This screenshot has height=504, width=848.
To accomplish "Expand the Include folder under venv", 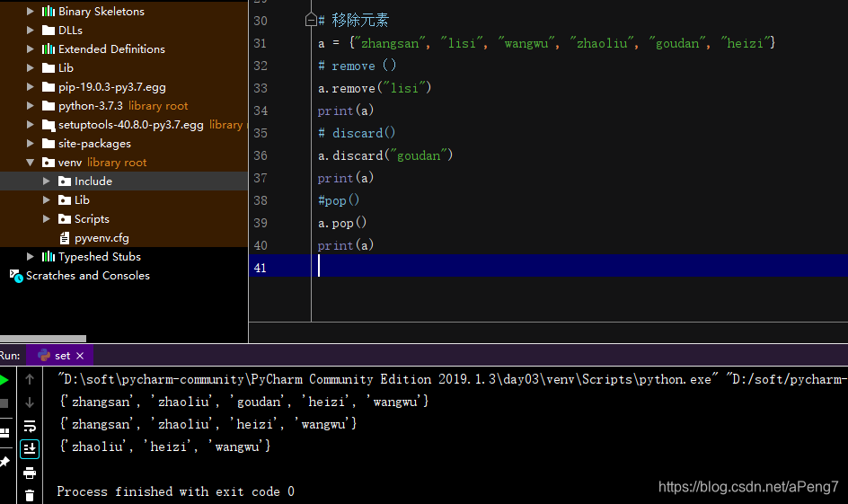I will (x=47, y=181).
